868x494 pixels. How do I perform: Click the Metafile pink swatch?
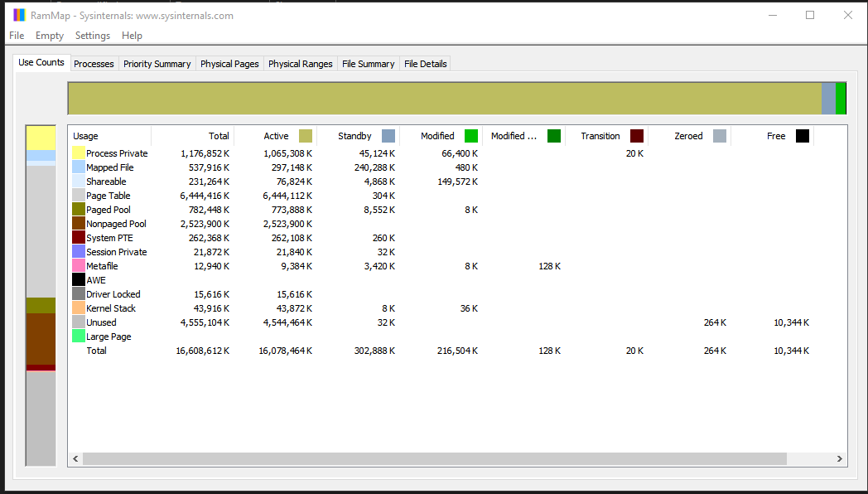pyautogui.click(x=79, y=266)
